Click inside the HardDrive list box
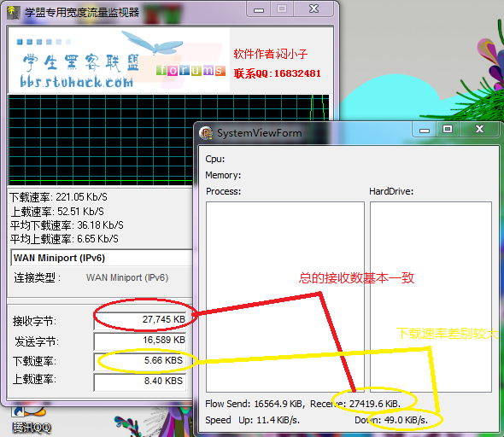The width and height of the screenshot is (504, 437). click(431, 297)
